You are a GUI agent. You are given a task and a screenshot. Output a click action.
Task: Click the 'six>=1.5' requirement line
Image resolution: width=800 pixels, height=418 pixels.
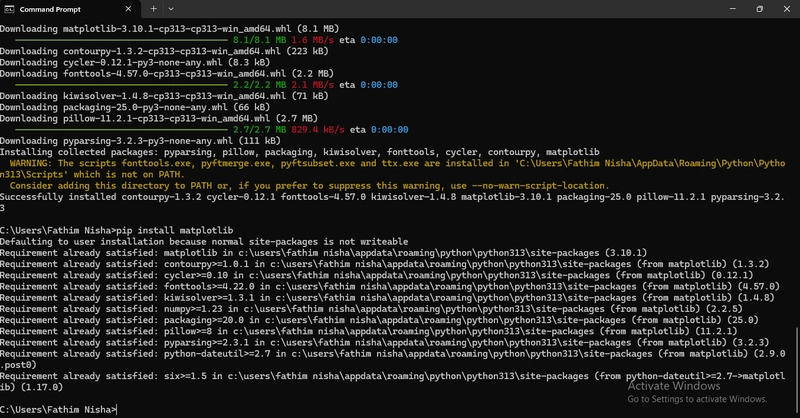393,382
